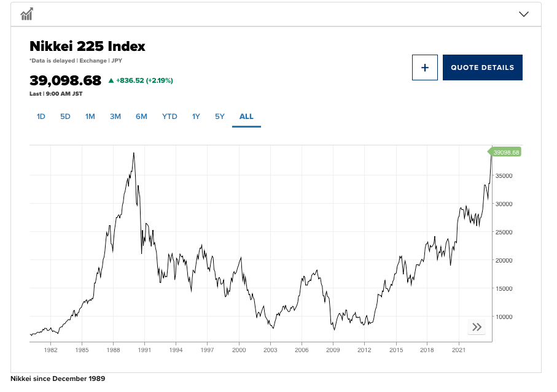Click the 20000 y-axis label

[x=504, y=260]
